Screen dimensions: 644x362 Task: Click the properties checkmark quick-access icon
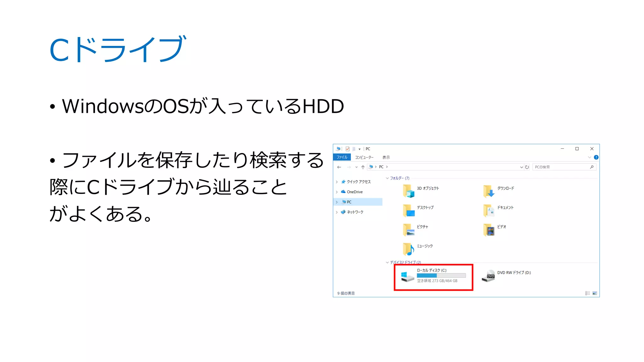pyautogui.click(x=347, y=149)
